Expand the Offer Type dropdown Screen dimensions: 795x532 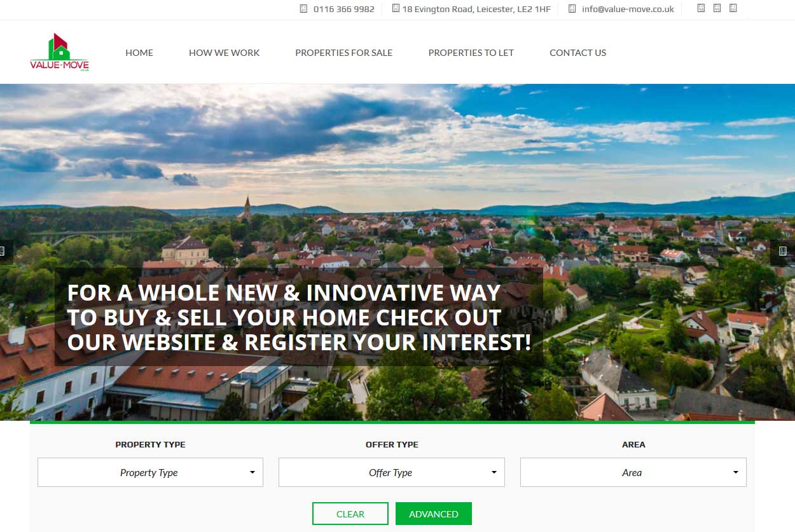click(392, 472)
